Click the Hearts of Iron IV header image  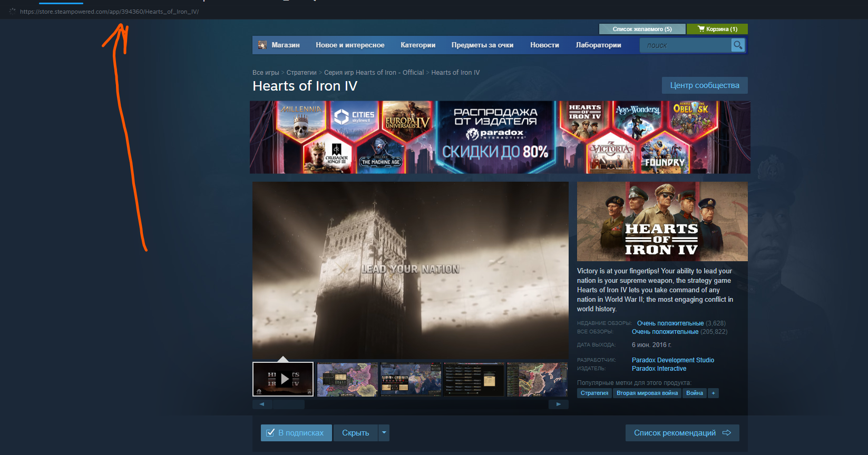click(x=662, y=222)
